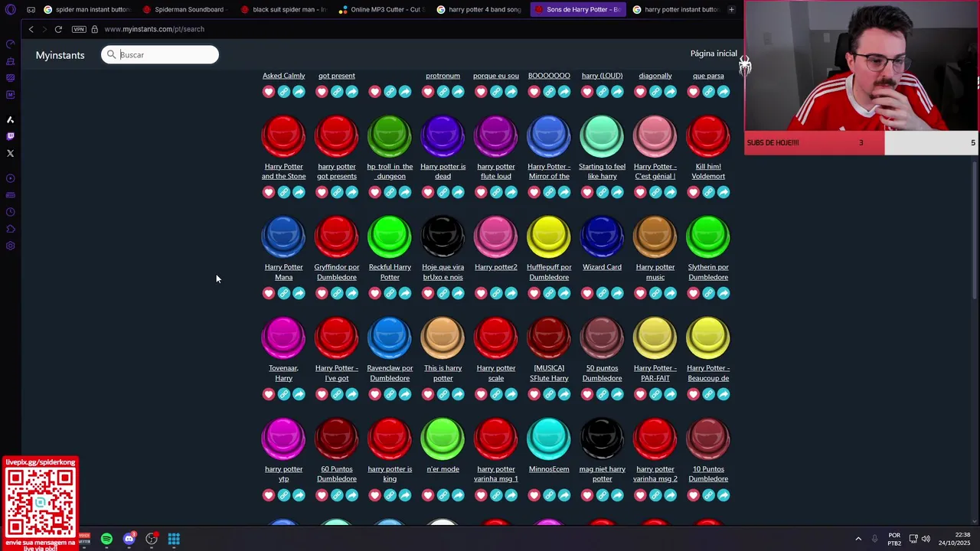Play the 'Harry Potter Mana' blue button
The height and width of the screenshot is (551, 980).
pos(283,236)
